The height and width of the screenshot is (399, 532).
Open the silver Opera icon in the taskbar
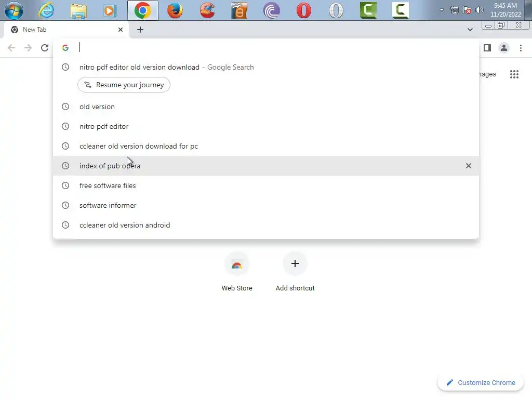pyautogui.click(x=336, y=10)
